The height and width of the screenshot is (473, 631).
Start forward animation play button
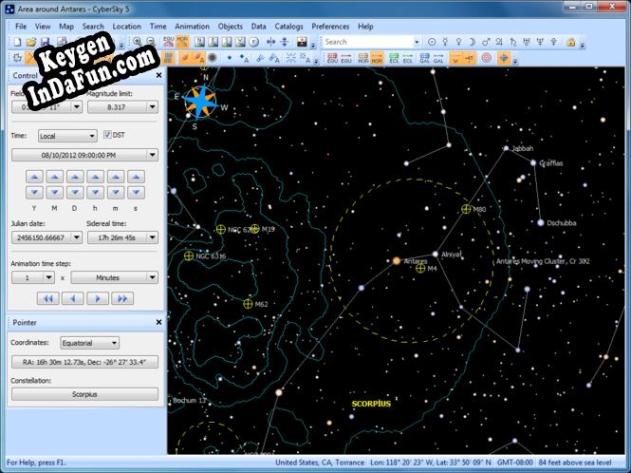pos(97,299)
